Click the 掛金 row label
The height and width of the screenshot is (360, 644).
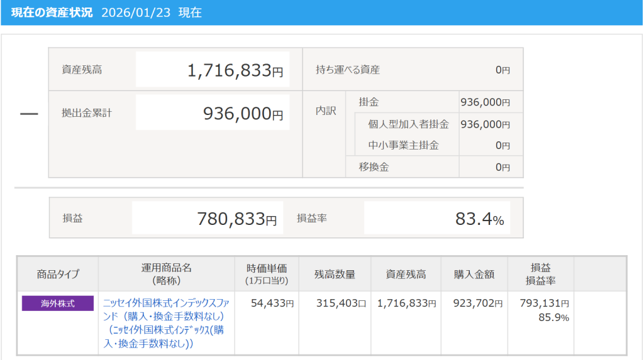369,102
